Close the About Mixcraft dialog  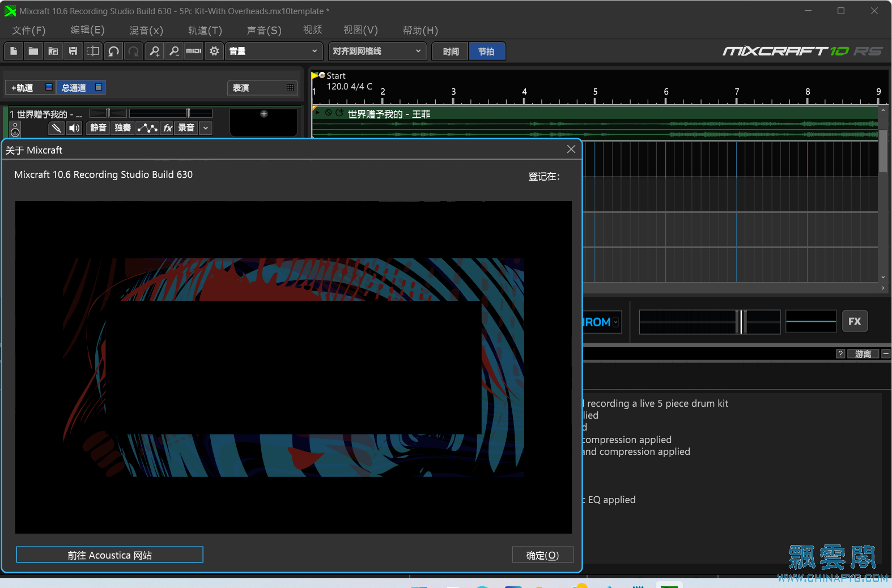point(571,149)
